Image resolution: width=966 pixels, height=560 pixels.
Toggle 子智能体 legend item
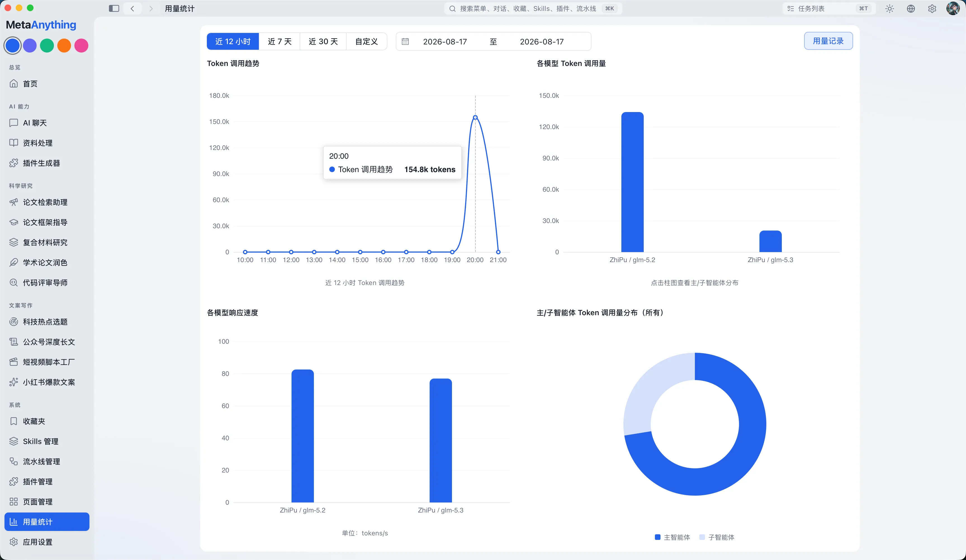(x=717, y=537)
